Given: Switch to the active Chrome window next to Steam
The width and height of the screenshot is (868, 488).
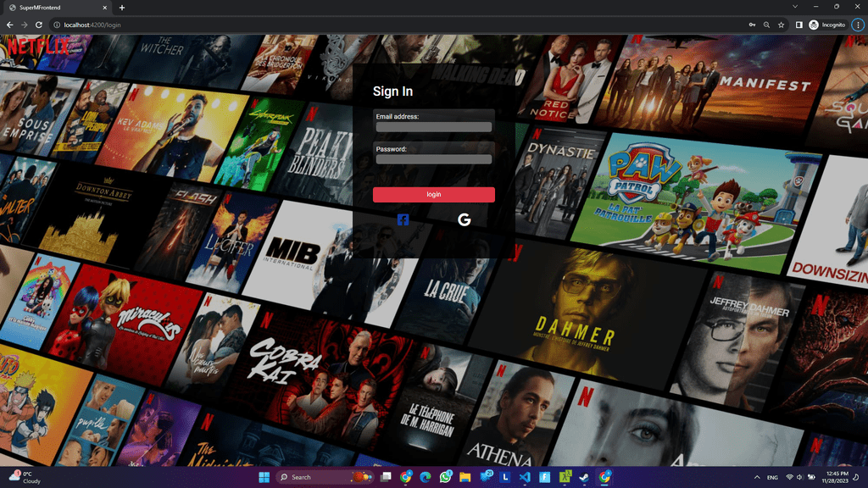Looking at the screenshot, I should coord(604,477).
